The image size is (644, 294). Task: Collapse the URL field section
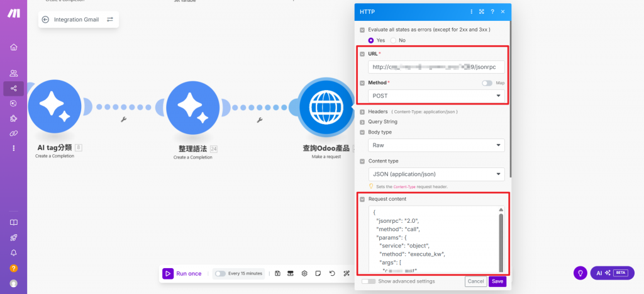point(362,54)
